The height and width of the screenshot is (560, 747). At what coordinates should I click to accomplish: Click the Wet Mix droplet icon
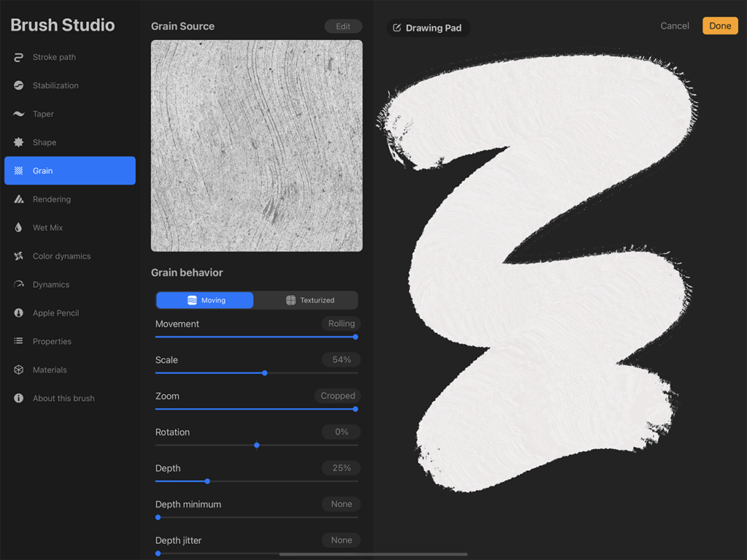[18, 227]
